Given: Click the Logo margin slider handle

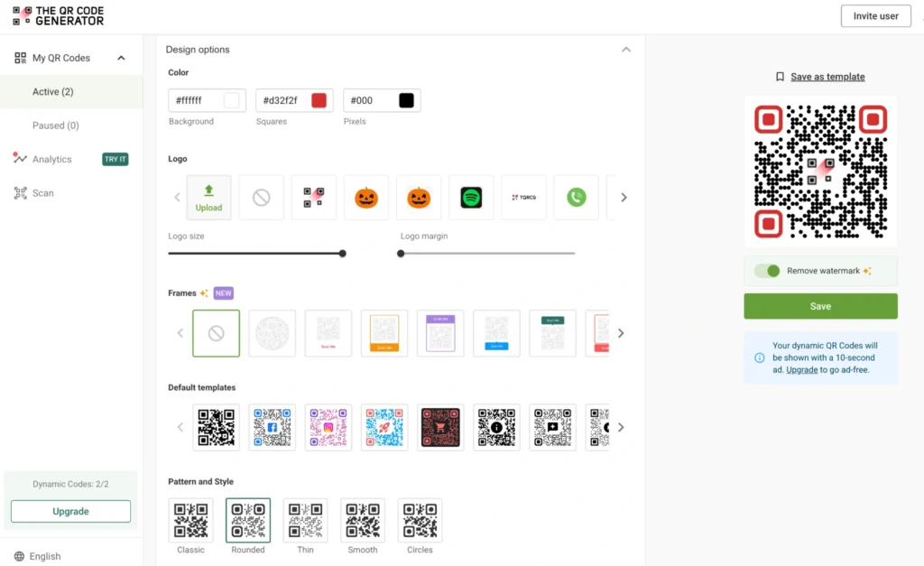Looking at the screenshot, I should (x=401, y=254).
